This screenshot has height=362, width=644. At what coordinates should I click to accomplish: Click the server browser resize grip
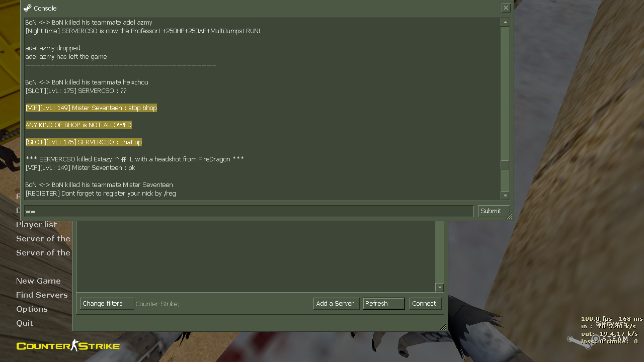click(x=444, y=327)
